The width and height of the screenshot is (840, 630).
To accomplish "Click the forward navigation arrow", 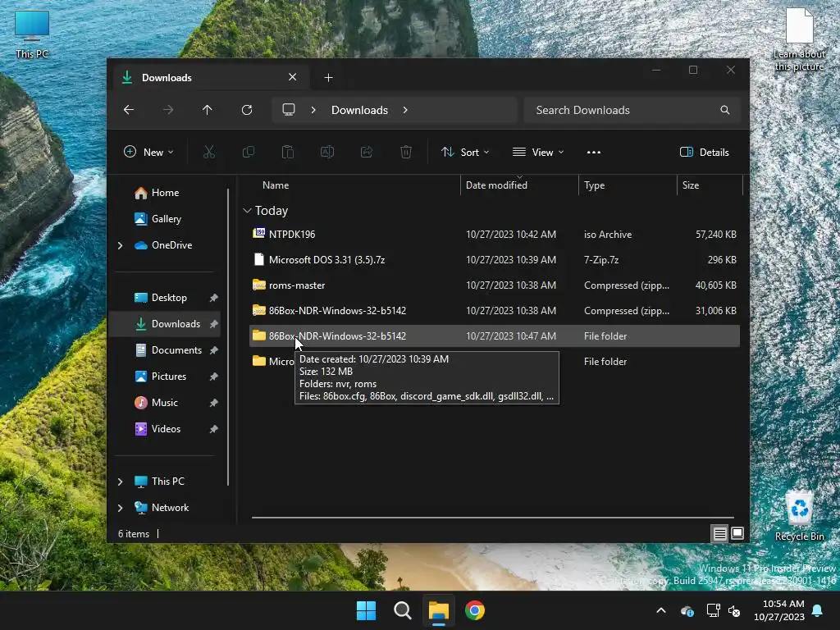I will [x=168, y=110].
